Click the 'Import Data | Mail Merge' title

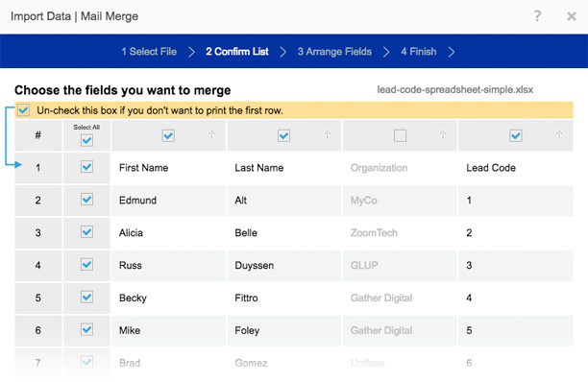coord(74,16)
